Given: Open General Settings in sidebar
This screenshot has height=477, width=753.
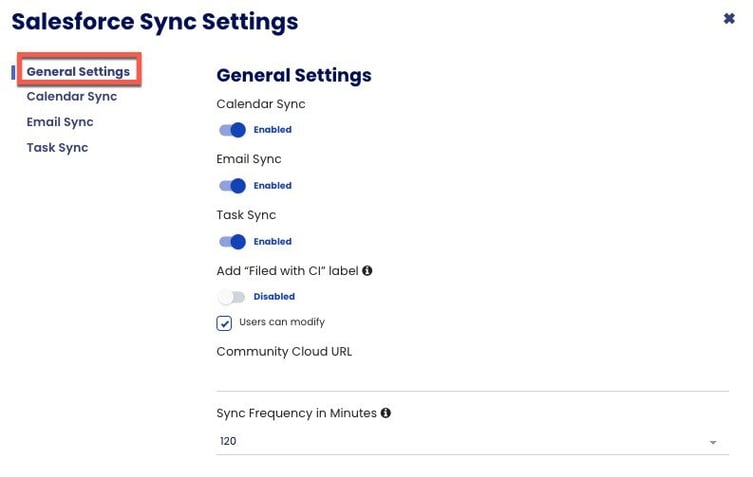Looking at the screenshot, I should (78, 72).
